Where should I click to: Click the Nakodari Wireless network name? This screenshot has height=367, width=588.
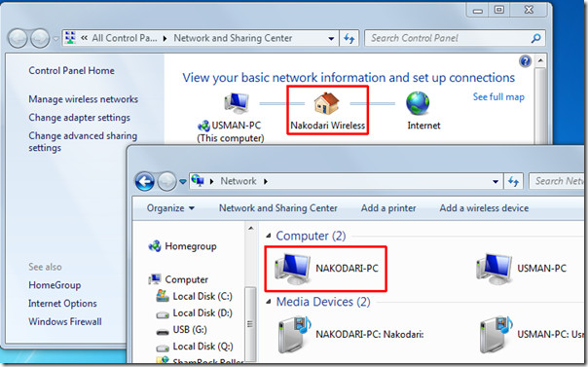tap(328, 126)
